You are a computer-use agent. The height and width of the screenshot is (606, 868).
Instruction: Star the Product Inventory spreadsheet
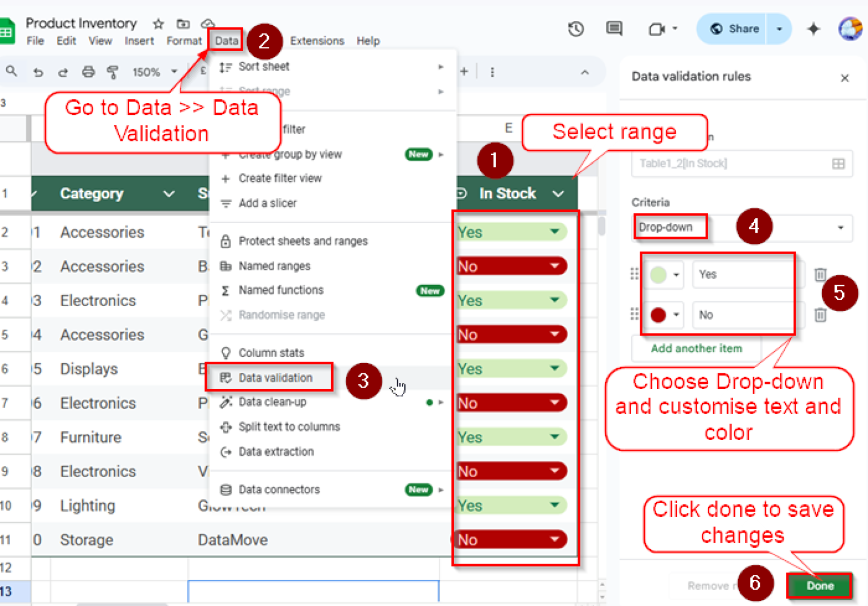158,24
